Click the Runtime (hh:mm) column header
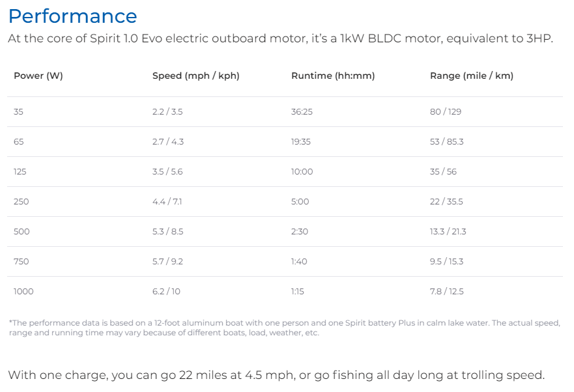The height and width of the screenshot is (392, 574). (333, 76)
